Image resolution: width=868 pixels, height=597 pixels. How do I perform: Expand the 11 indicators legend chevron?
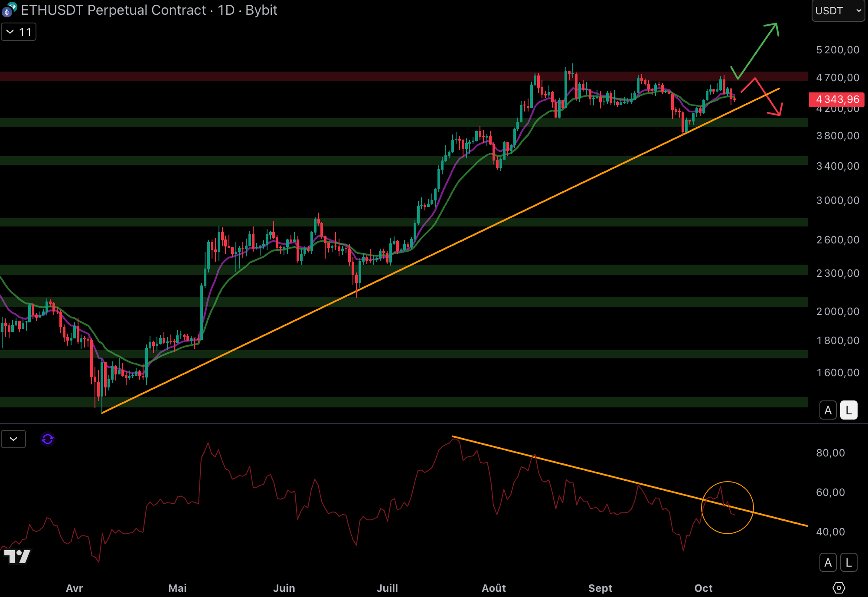pyautogui.click(x=19, y=32)
